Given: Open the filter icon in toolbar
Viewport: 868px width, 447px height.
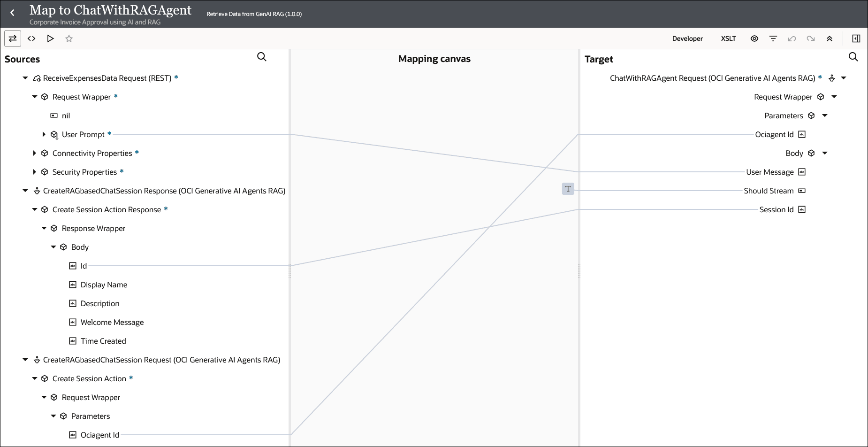Looking at the screenshot, I should pyautogui.click(x=773, y=39).
